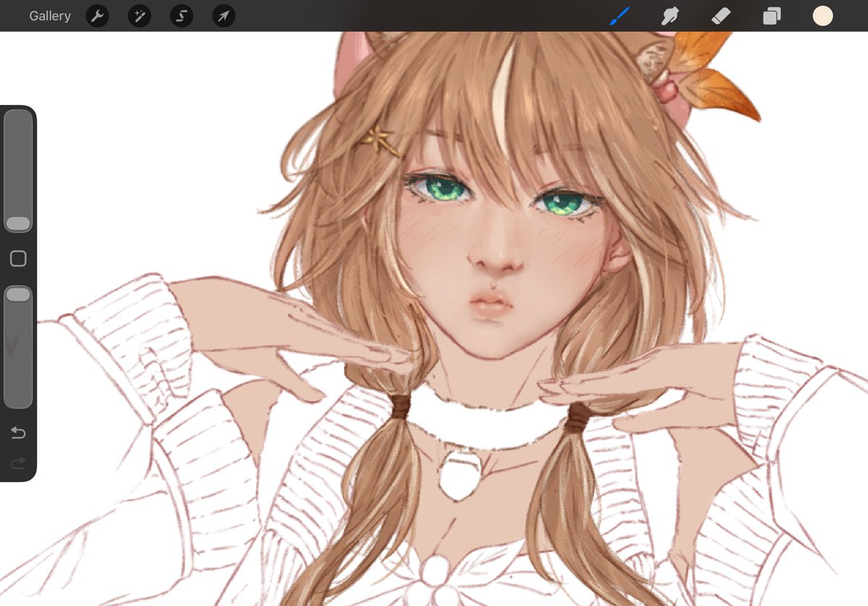
Task: Redo the last undone stroke
Action: [x=18, y=463]
